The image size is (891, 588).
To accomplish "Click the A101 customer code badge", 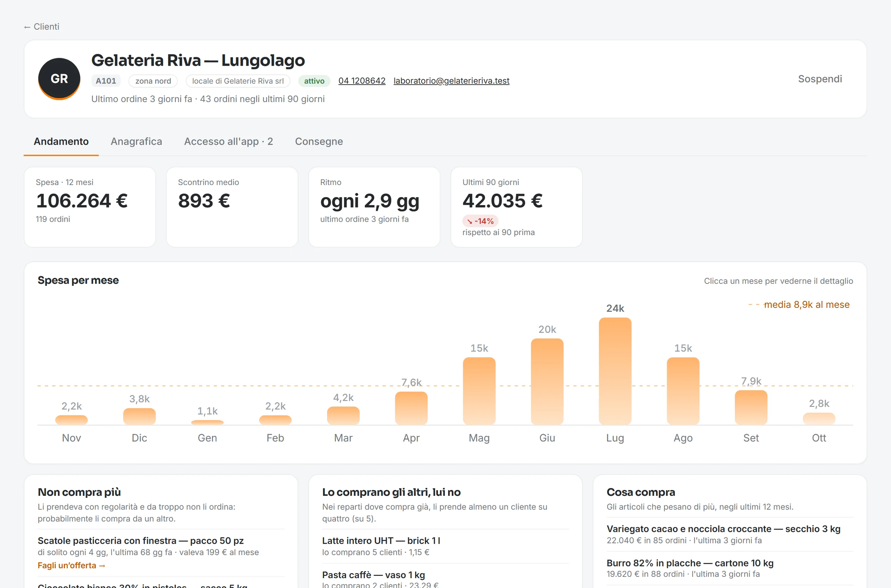I will point(106,81).
